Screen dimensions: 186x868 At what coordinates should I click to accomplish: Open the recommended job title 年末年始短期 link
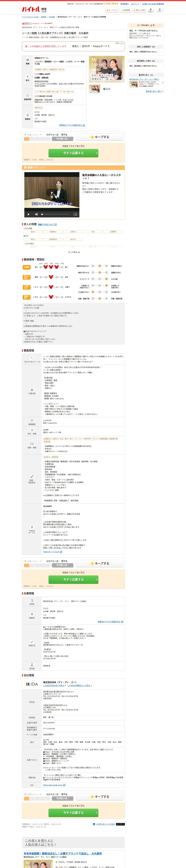point(63,854)
